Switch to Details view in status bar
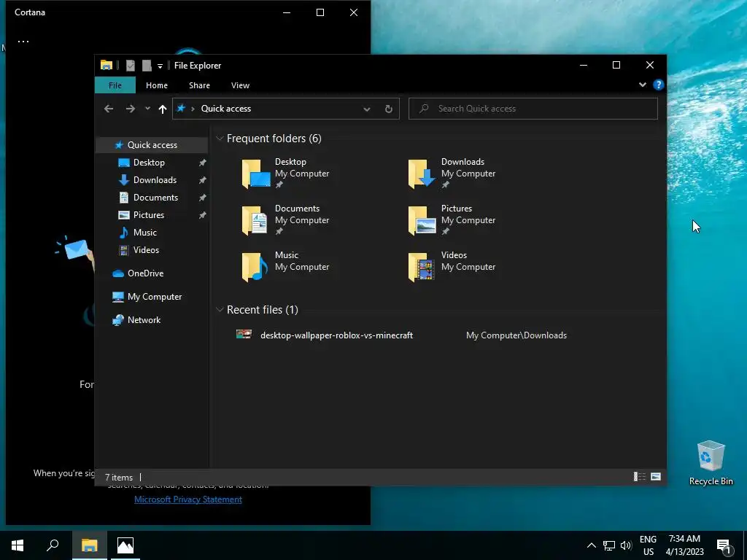747x560 pixels. tap(639, 477)
